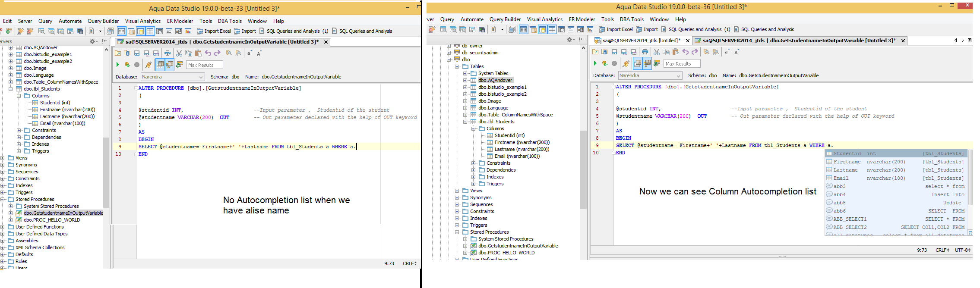Expand the User Defined Data Types node
The image size is (980, 288).
[x=3, y=234]
